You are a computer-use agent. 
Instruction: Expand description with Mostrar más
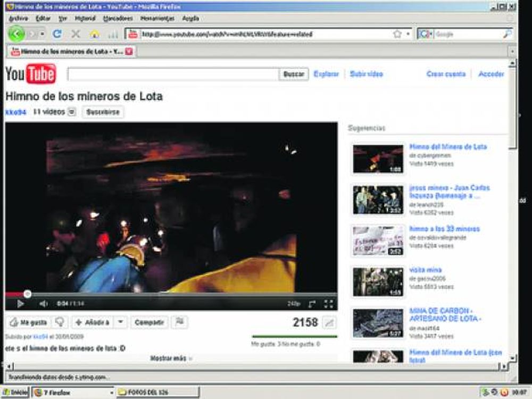pyautogui.click(x=171, y=359)
